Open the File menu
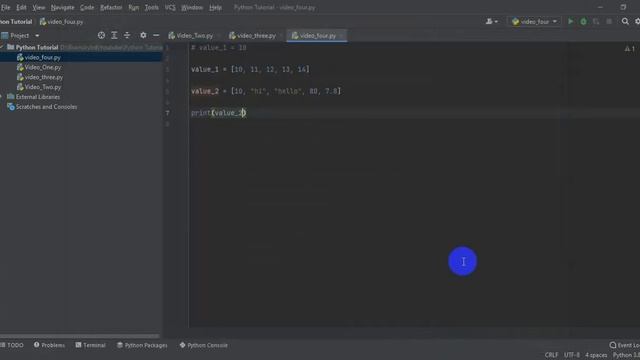This screenshot has width=640, height=360. point(5,7)
